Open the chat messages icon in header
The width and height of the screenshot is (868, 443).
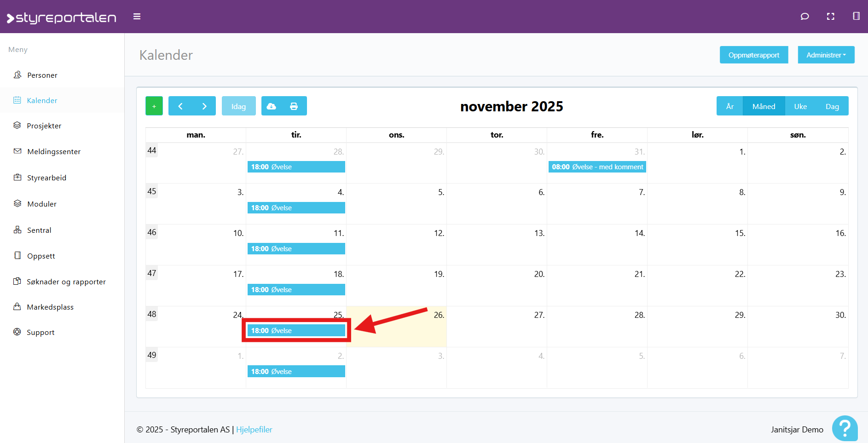tap(804, 17)
